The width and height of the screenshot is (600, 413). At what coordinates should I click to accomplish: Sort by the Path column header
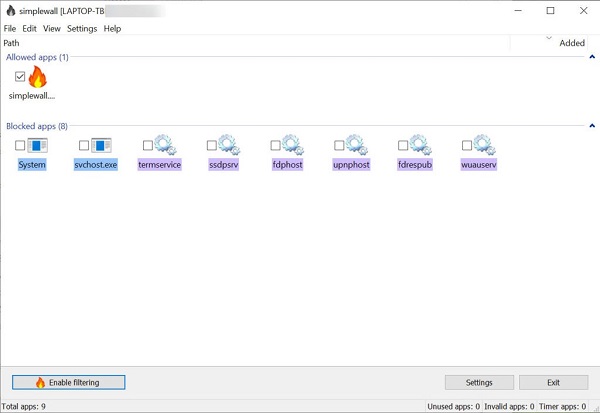click(256, 43)
